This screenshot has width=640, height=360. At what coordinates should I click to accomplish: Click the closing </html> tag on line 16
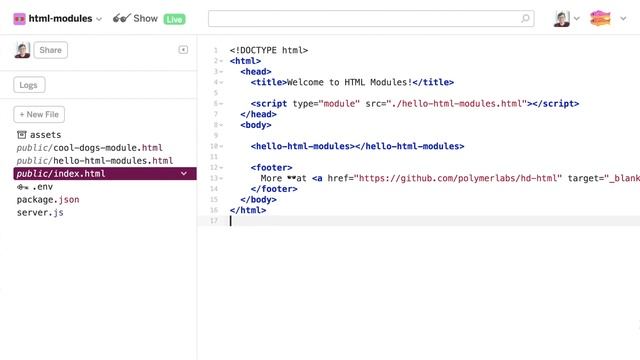tap(248, 210)
